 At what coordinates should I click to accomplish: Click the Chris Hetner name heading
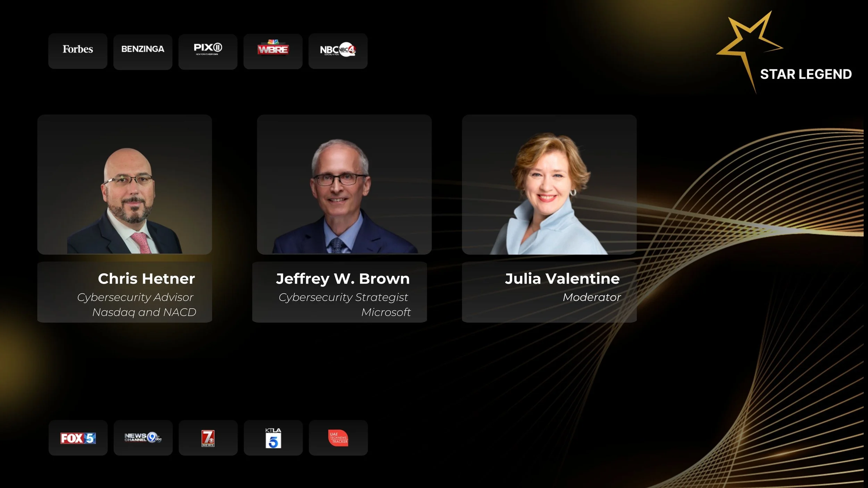click(146, 279)
